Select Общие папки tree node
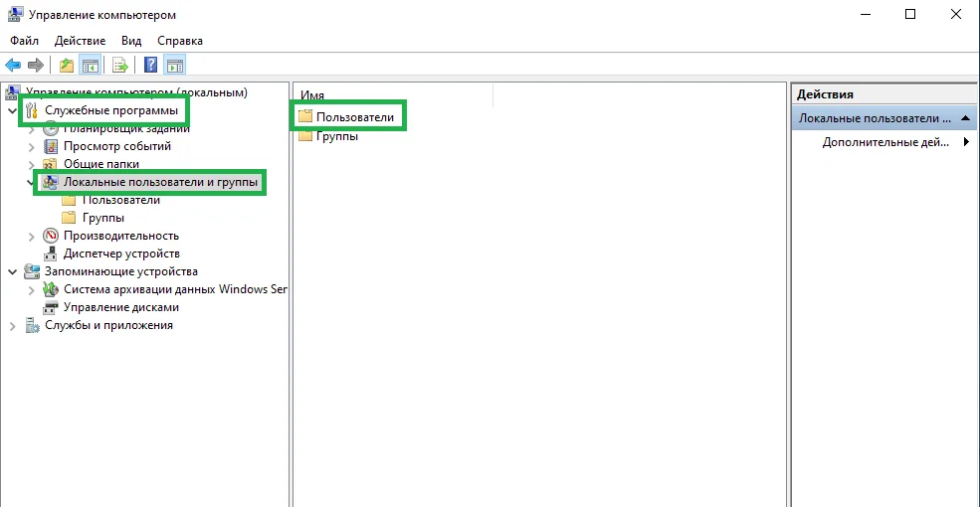 pyautogui.click(x=101, y=164)
